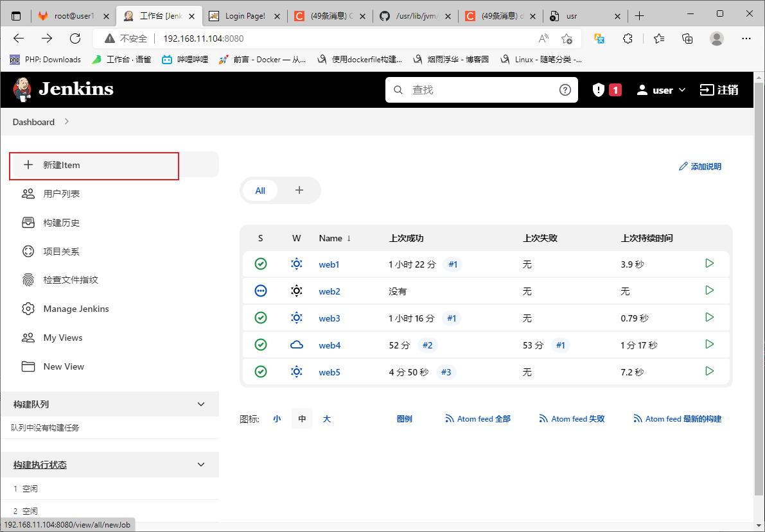Click the 注销 logout button
Viewport: 765px width, 532px height.
point(719,90)
